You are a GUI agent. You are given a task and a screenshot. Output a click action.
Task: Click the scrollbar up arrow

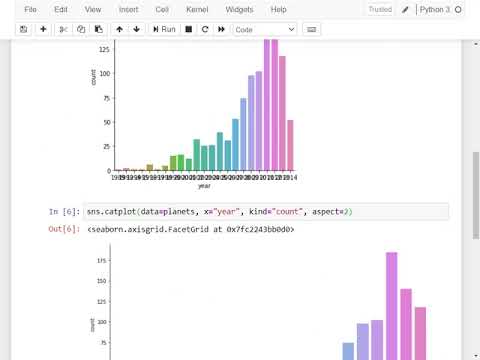click(476, 44)
